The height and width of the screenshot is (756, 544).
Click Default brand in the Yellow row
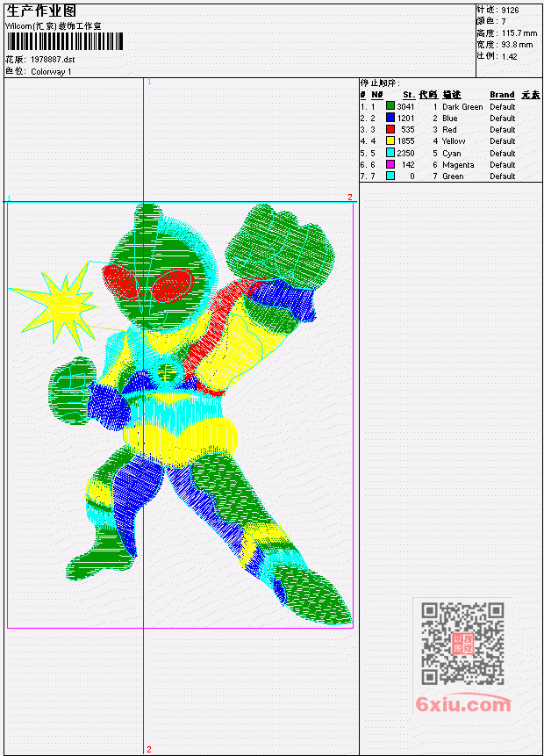(503, 141)
